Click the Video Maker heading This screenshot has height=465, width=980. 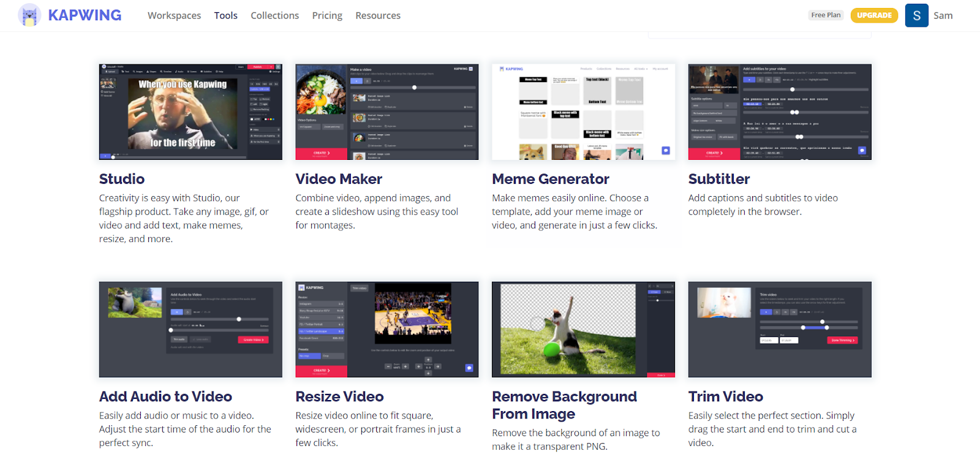point(339,179)
